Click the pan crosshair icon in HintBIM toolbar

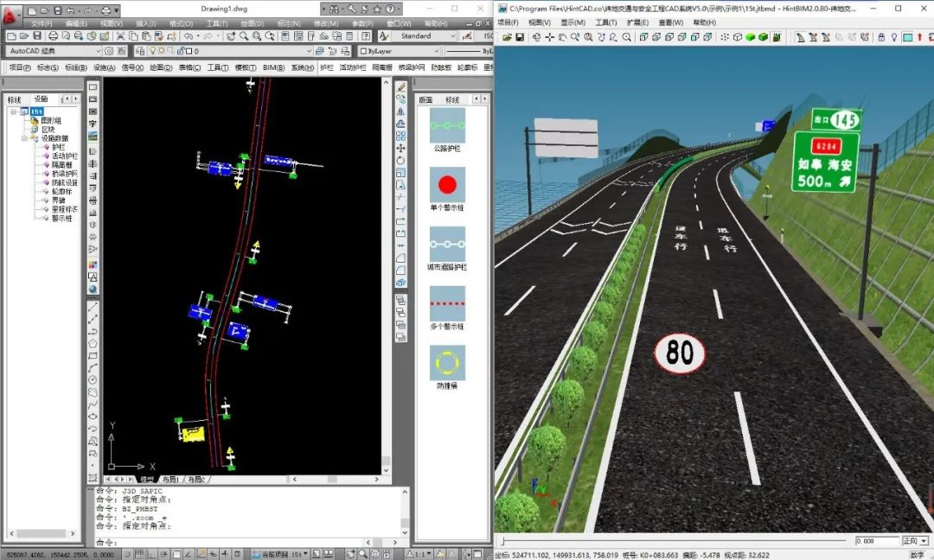[549, 37]
